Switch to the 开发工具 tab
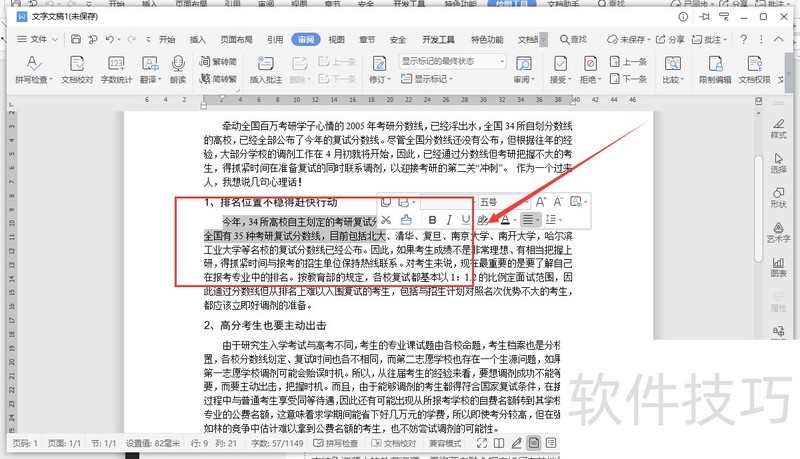 (438, 39)
